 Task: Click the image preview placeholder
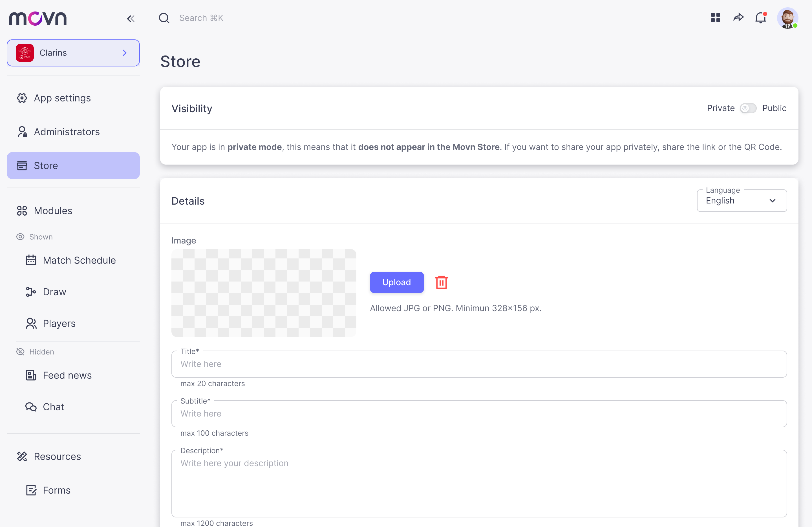click(x=264, y=293)
